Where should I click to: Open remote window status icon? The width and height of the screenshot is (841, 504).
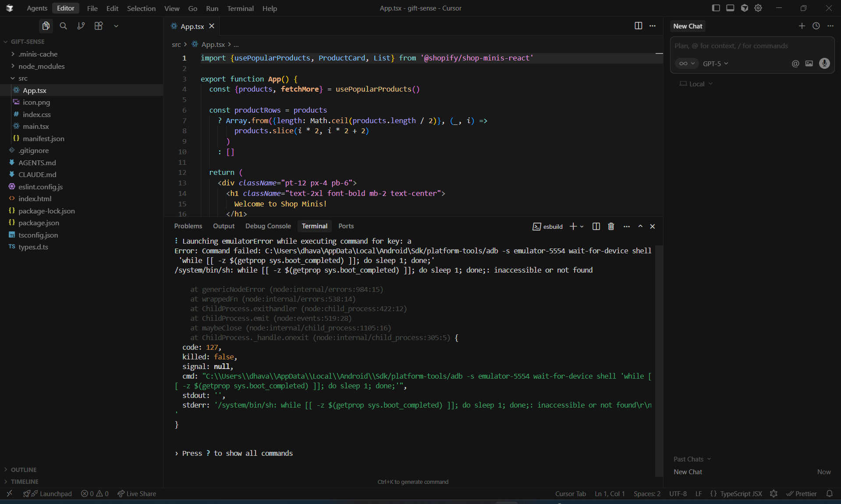point(9,493)
